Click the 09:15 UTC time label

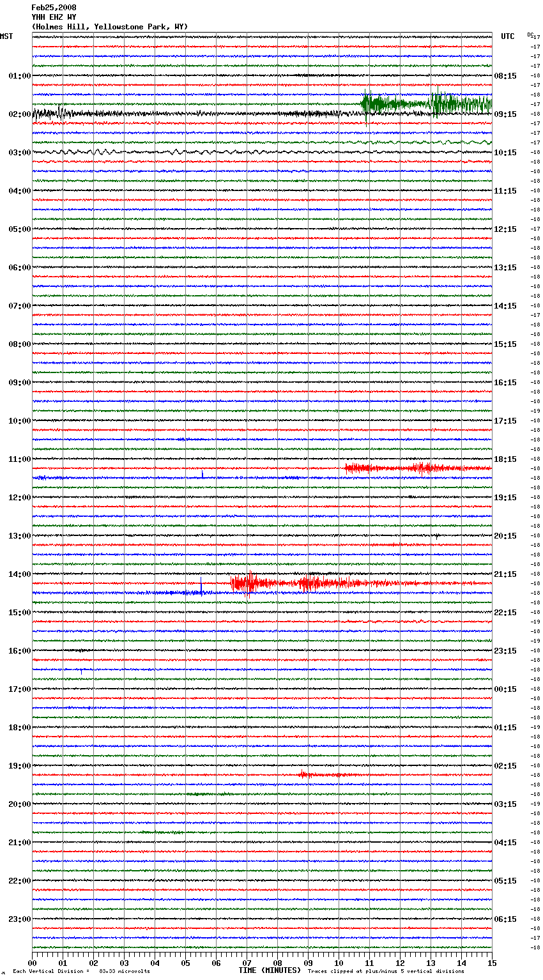click(x=505, y=114)
